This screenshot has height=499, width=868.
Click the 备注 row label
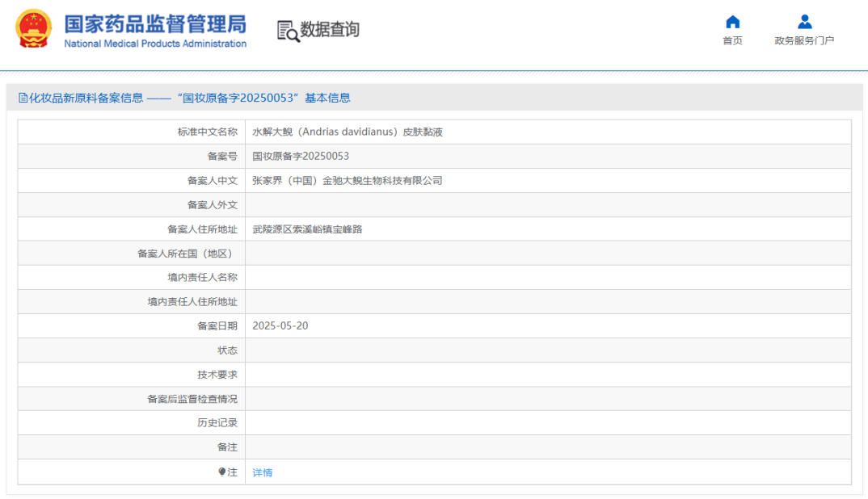(x=228, y=447)
